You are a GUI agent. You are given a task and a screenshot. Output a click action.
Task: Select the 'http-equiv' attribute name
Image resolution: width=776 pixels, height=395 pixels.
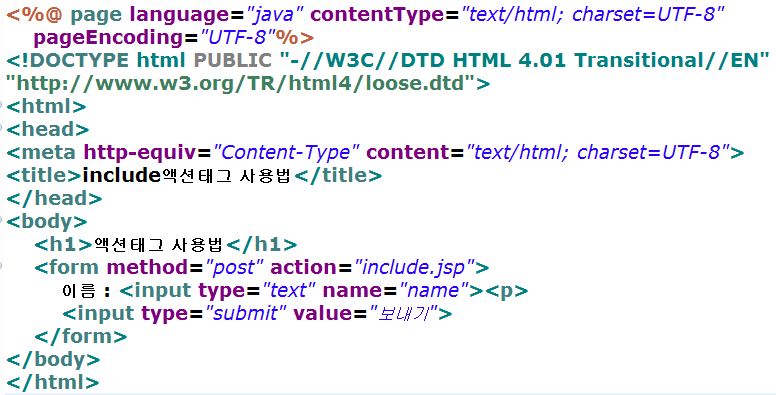tap(140, 152)
